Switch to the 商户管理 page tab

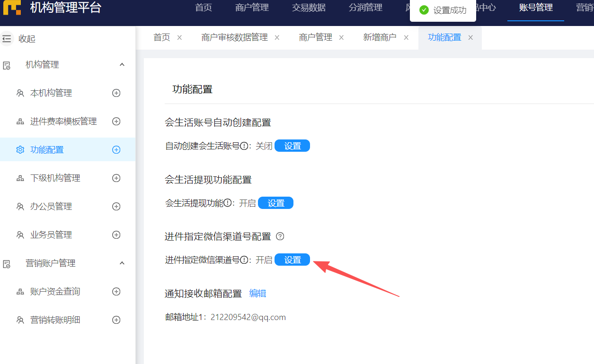point(315,37)
